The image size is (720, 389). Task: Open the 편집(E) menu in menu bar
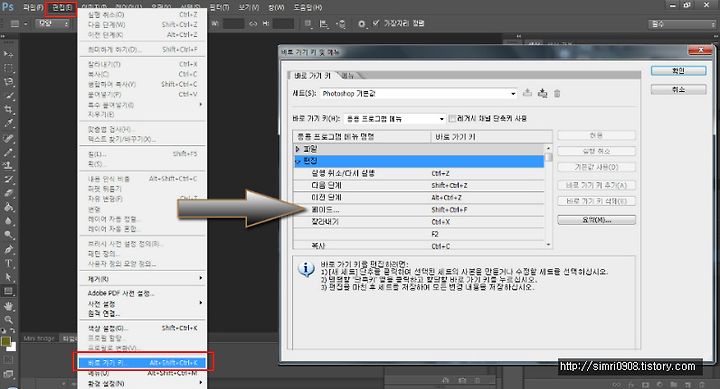coord(62,8)
